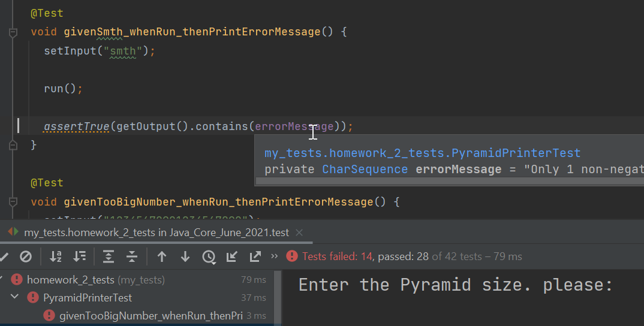Click the first @Test annotation

click(47, 13)
